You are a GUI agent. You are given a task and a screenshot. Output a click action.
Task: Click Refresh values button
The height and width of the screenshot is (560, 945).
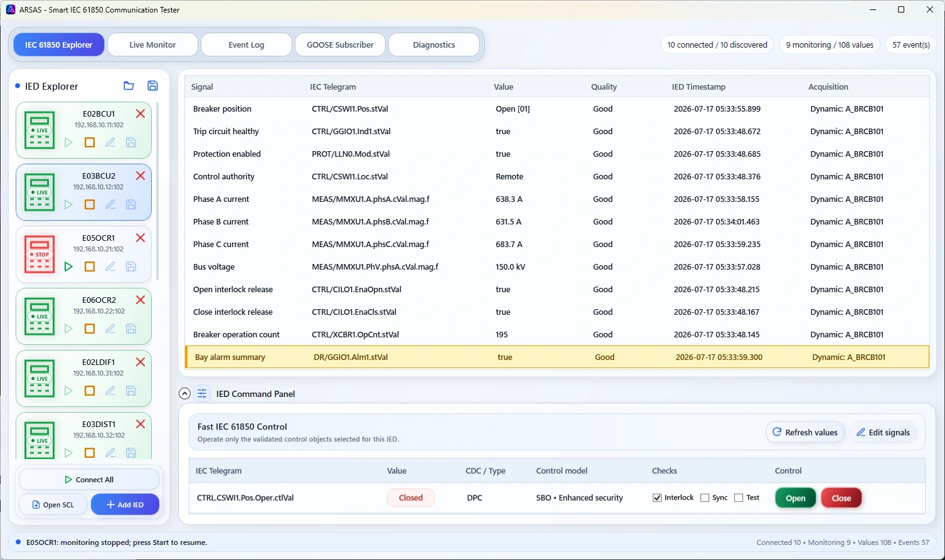tap(805, 432)
